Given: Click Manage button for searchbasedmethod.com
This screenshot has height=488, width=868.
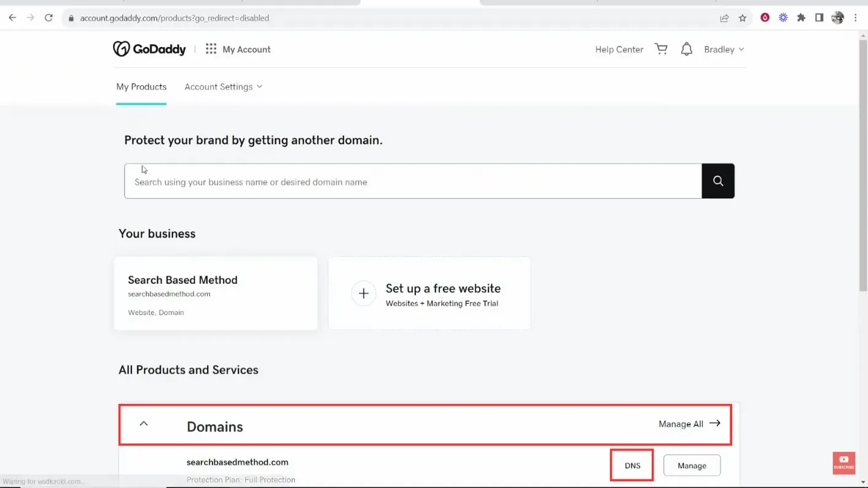Looking at the screenshot, I should pyautogui.click(x=692, y=465).
